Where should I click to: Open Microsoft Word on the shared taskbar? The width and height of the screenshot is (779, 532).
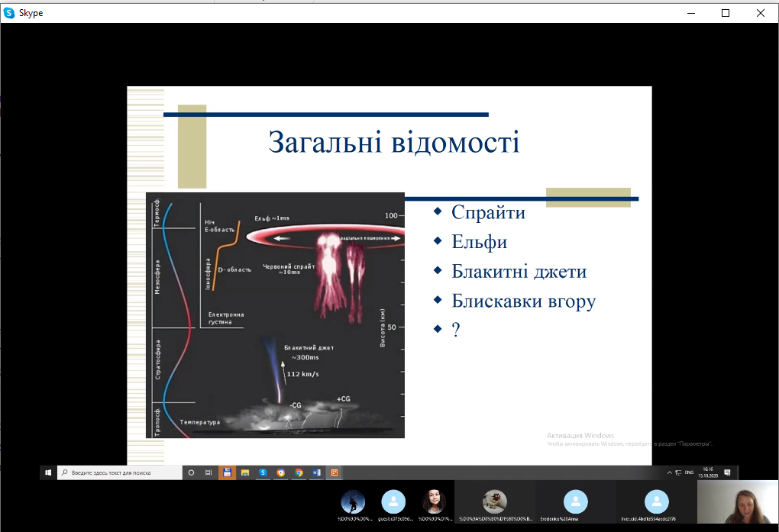(316, 472)
